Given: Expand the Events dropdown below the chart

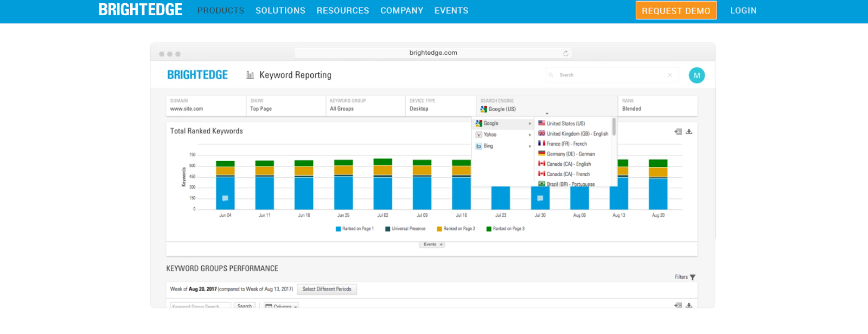Looking at the screenshot, I should pyautogui.click(x=432, y=245).
